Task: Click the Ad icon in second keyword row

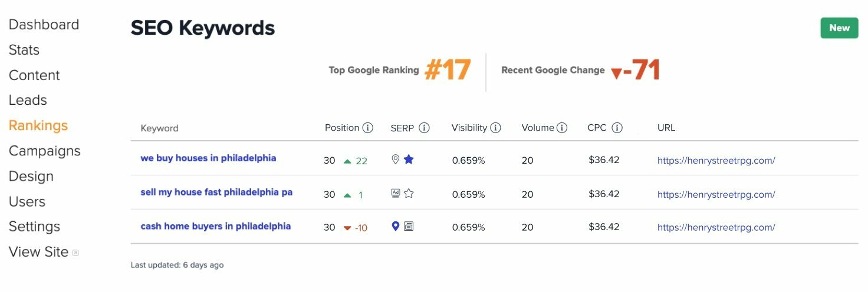Action: [396, 193]
